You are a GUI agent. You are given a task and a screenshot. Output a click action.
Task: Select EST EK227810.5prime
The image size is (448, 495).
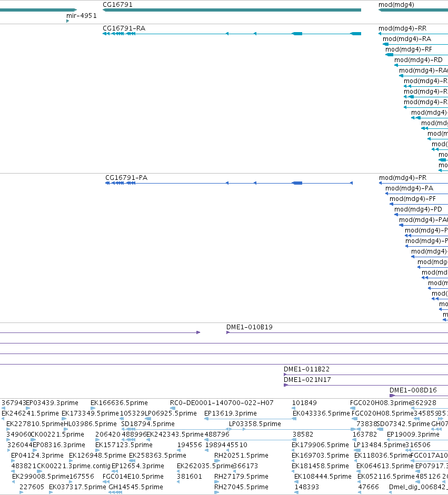tap(35, 424)
